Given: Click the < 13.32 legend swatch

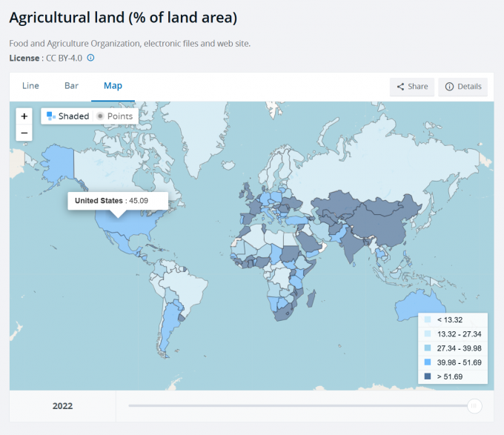Looking at the screenshot, I should [427, 319].
